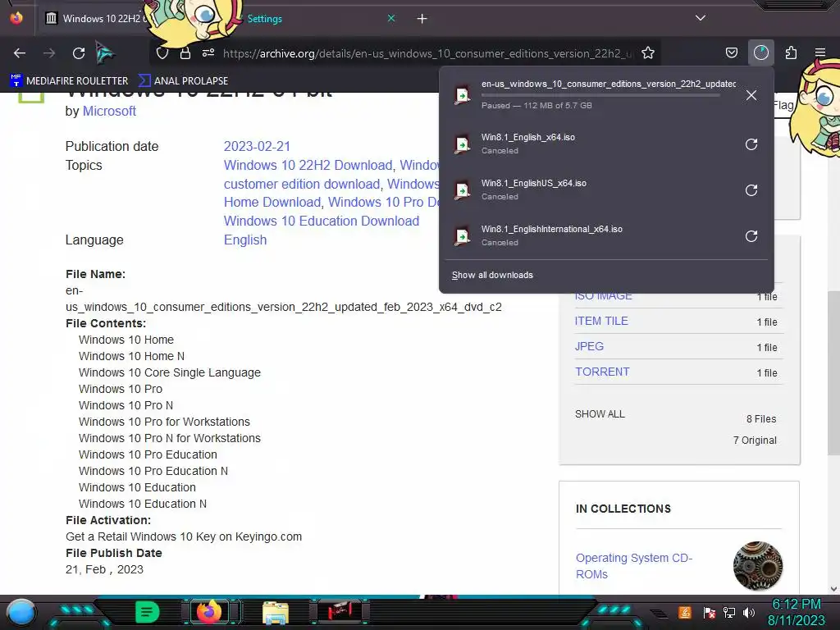Open publication date 2023-02-21 link

click(257, 146)
